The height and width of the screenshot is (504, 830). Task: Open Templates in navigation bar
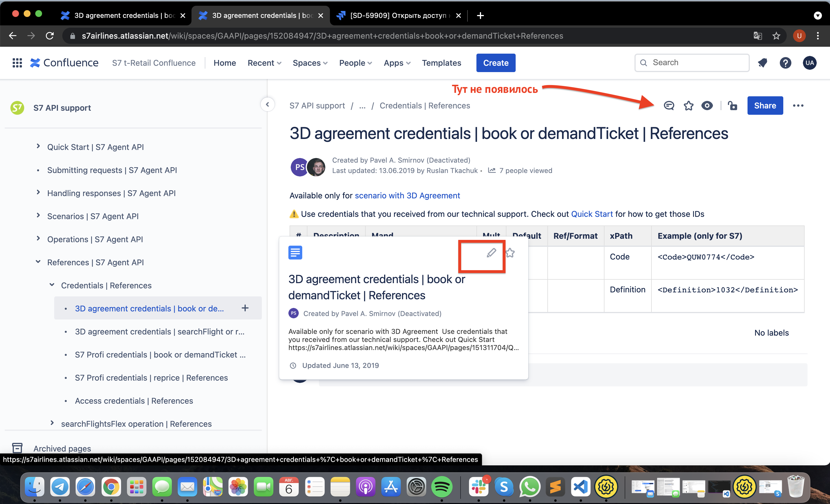(441, 63)
